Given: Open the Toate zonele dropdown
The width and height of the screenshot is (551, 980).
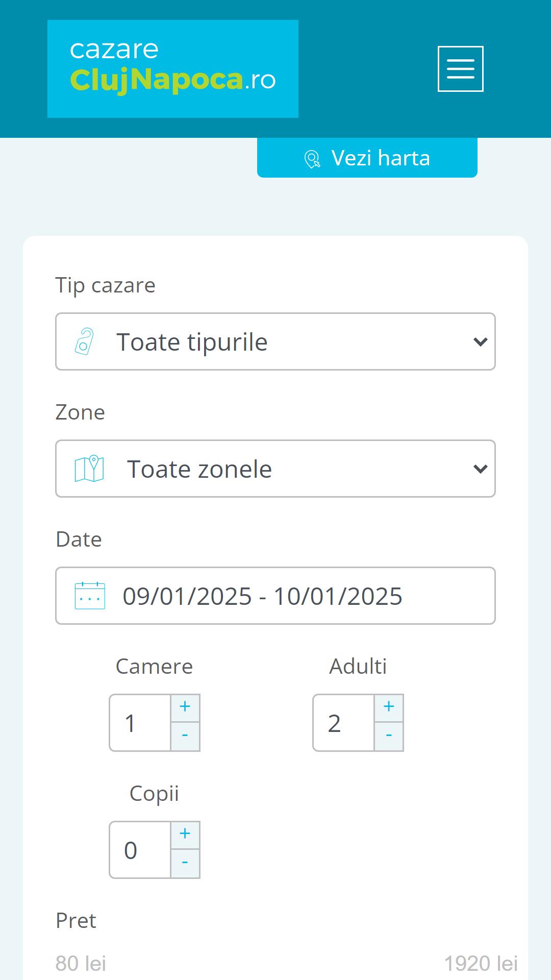Looking at the screenshot, I should [x=275, y=469].
